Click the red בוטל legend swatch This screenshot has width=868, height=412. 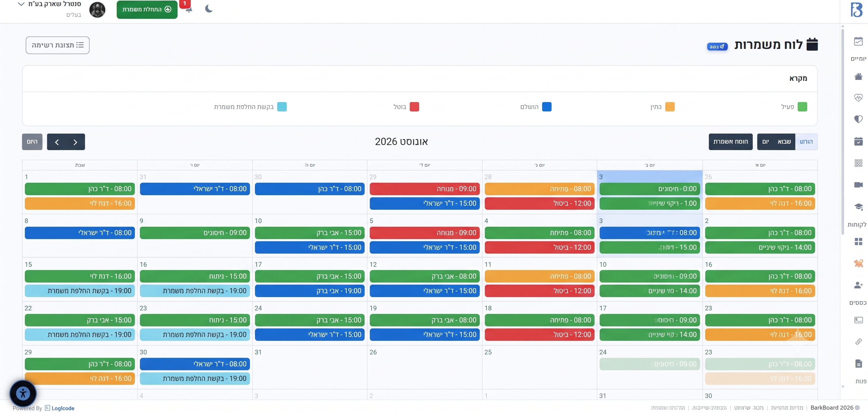tap(414, 107)
